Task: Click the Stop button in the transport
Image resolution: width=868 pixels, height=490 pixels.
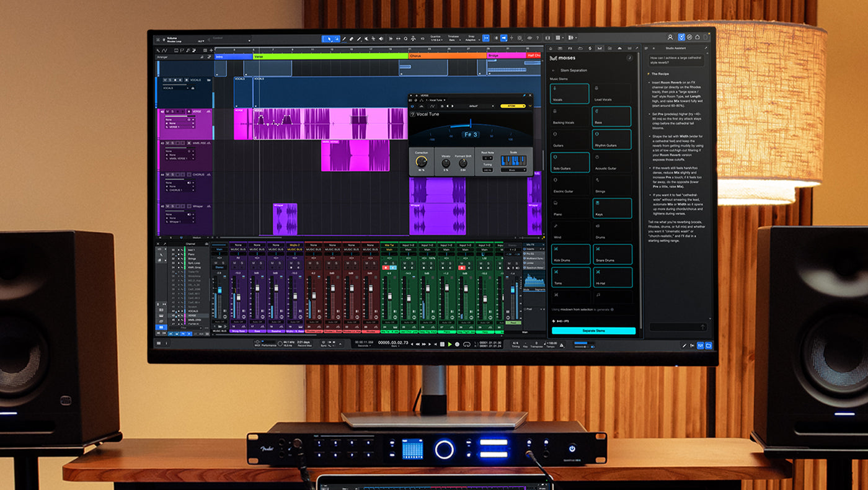Action: pos(442,344)
